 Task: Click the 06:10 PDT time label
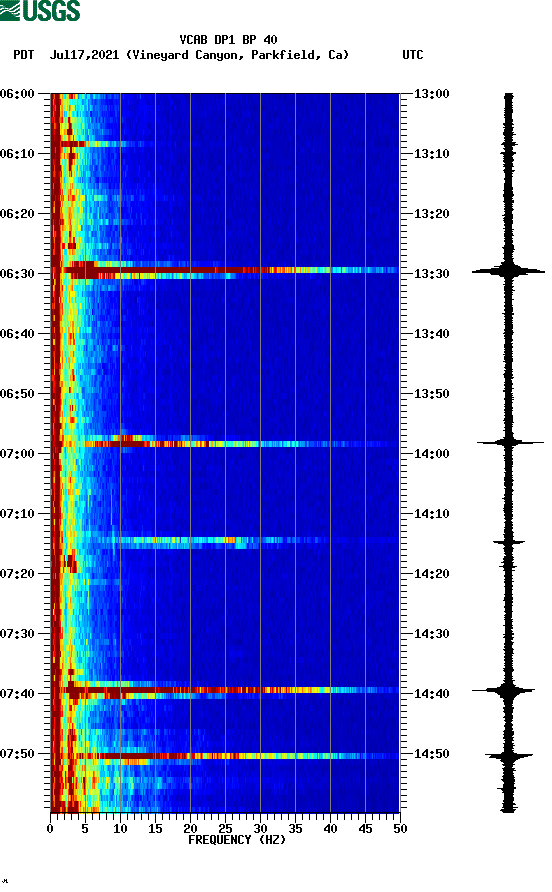pos(18,154)
